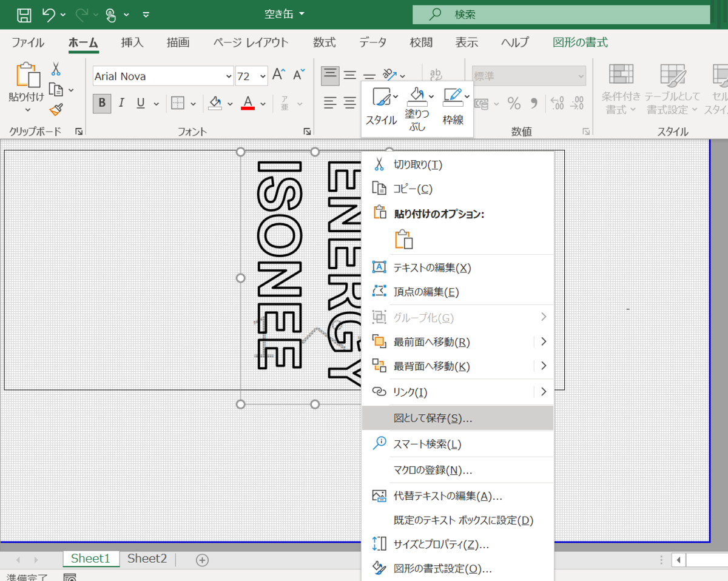Viewport: 728px width, 581px height.
Task: Switch to Sheet2 tab
Action: pos(147,559)
